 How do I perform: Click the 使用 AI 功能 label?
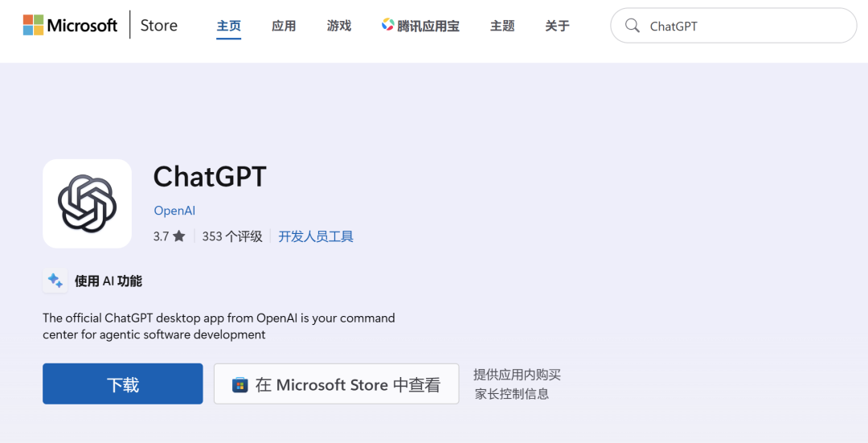108,281
